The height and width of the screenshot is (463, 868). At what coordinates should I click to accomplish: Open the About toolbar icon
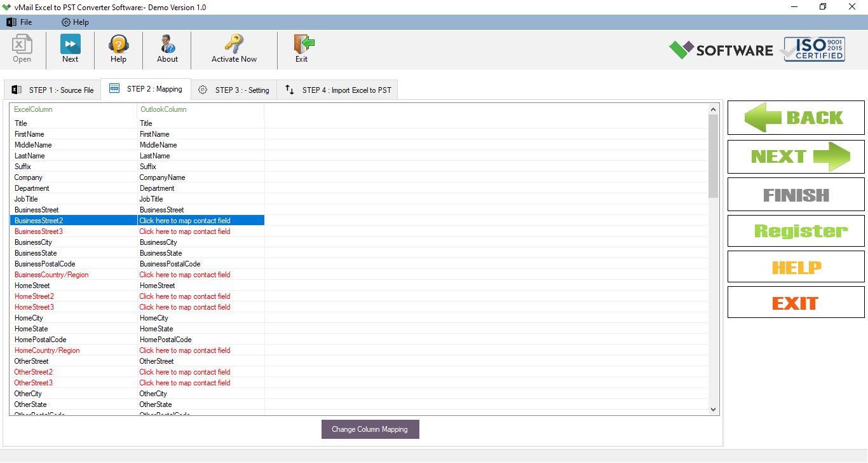click(x=167, y=49)
